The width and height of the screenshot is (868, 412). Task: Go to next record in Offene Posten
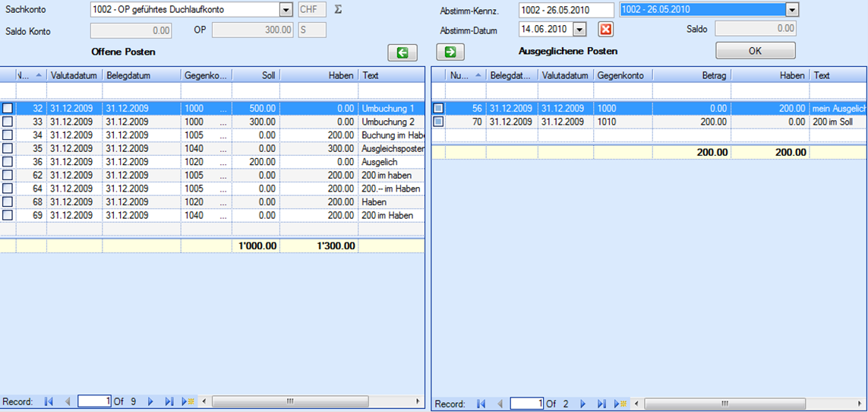150,401
